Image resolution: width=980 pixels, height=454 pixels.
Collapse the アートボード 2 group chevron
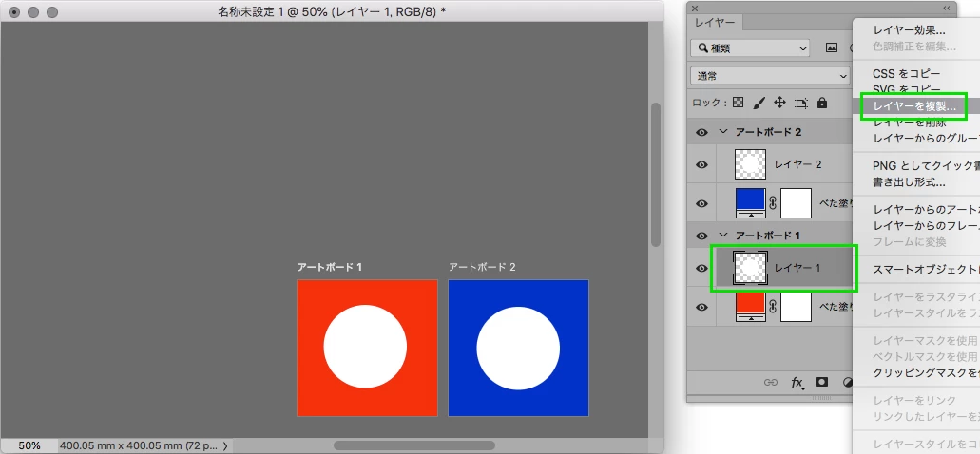point(723,132)
